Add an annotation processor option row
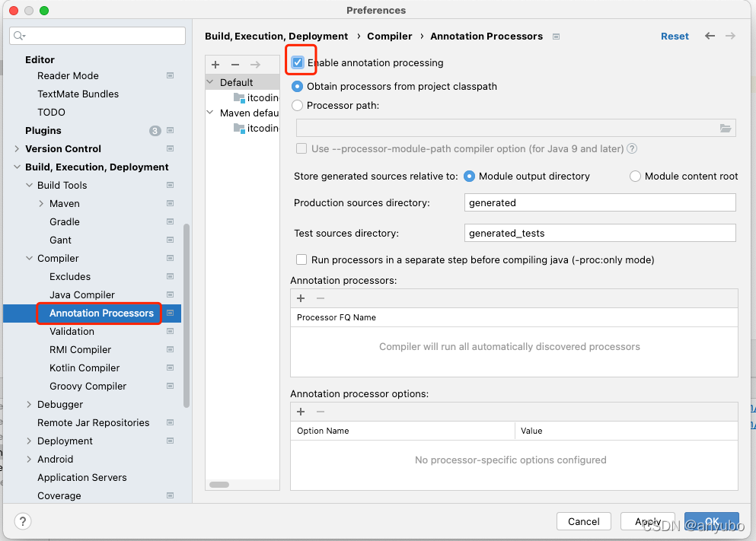The width and height of the screenshot is (756, 541). [x=301, y=412]
